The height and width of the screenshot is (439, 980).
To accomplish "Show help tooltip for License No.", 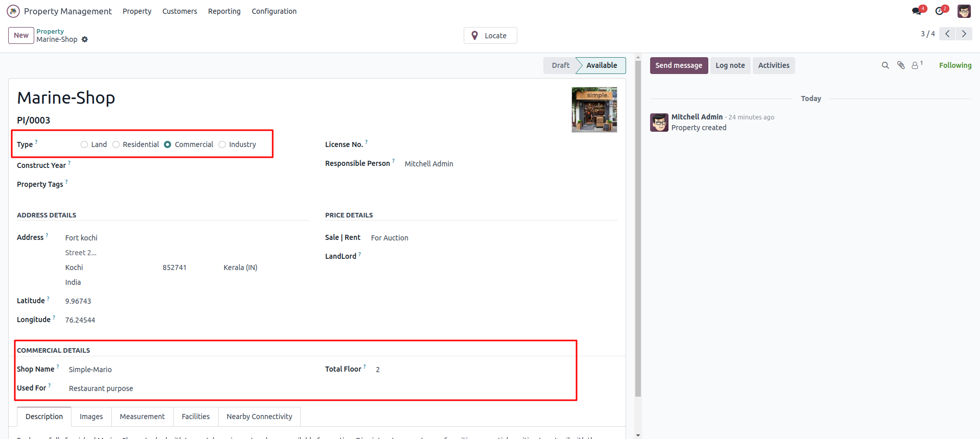I will (366, 142).
